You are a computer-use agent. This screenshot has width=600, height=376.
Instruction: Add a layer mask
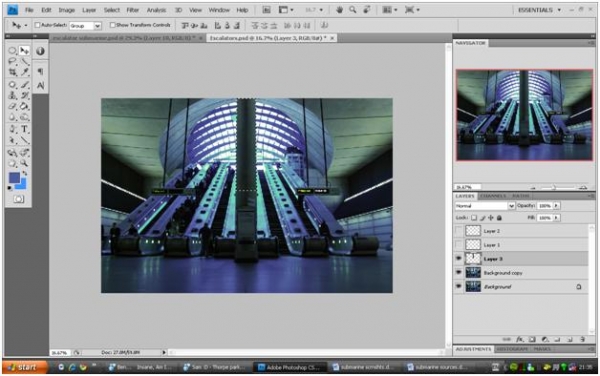(532, 339)
